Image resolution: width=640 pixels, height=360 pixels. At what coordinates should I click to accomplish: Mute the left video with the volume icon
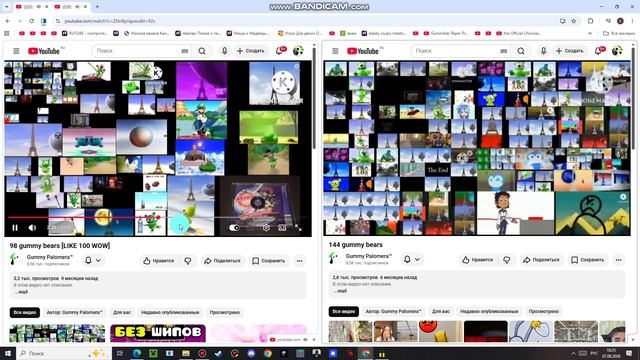coord(32,228)
